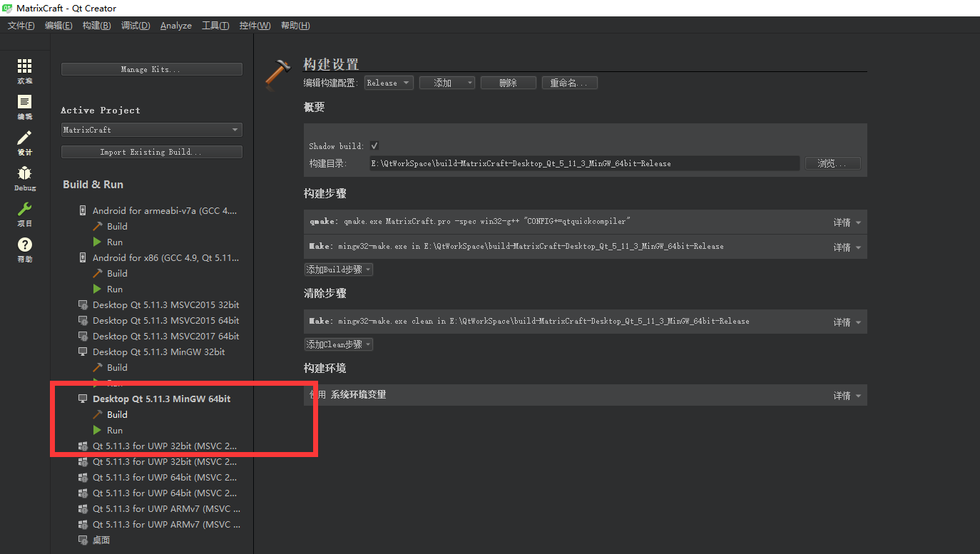Uncheck the Shadow build checkbox

pyautogui.click(x=374, y=145)
